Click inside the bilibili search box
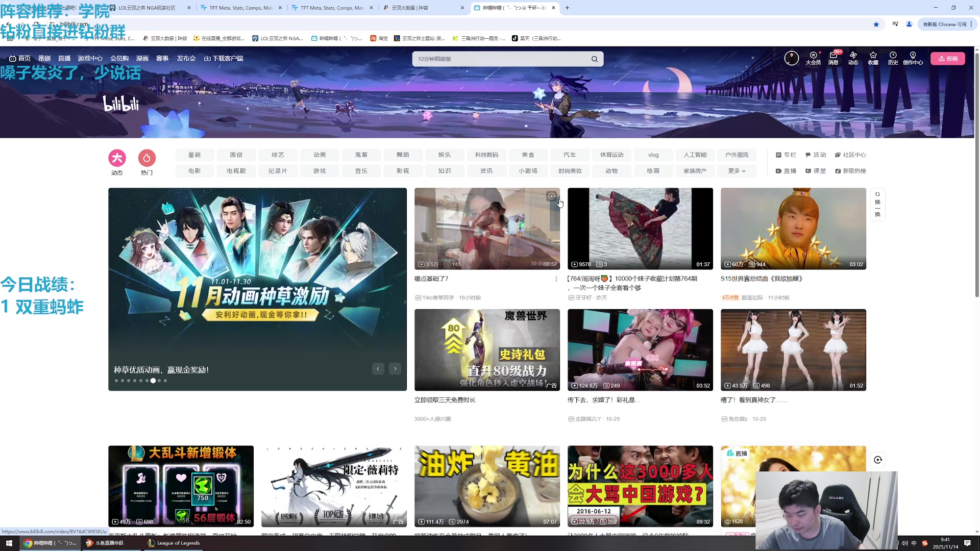The height and width of the screenshot is (551, 980). pos(500,59)
